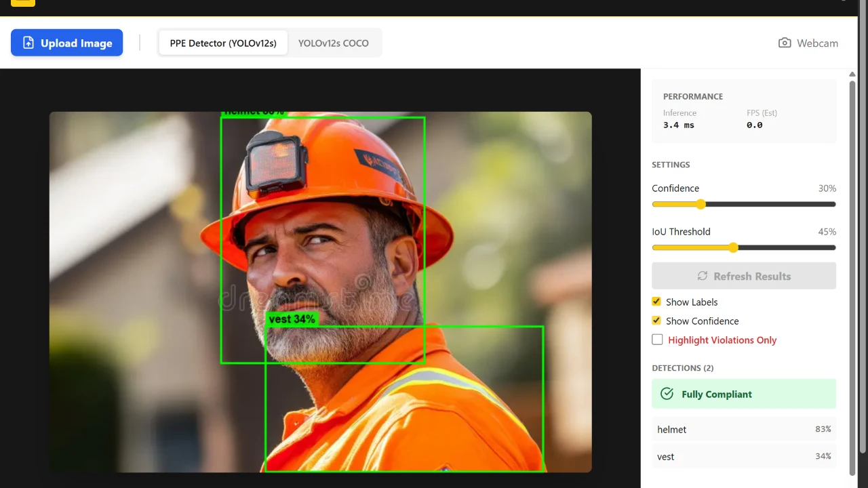Click the vest 34% bounding box label

[x=292, y=319]
